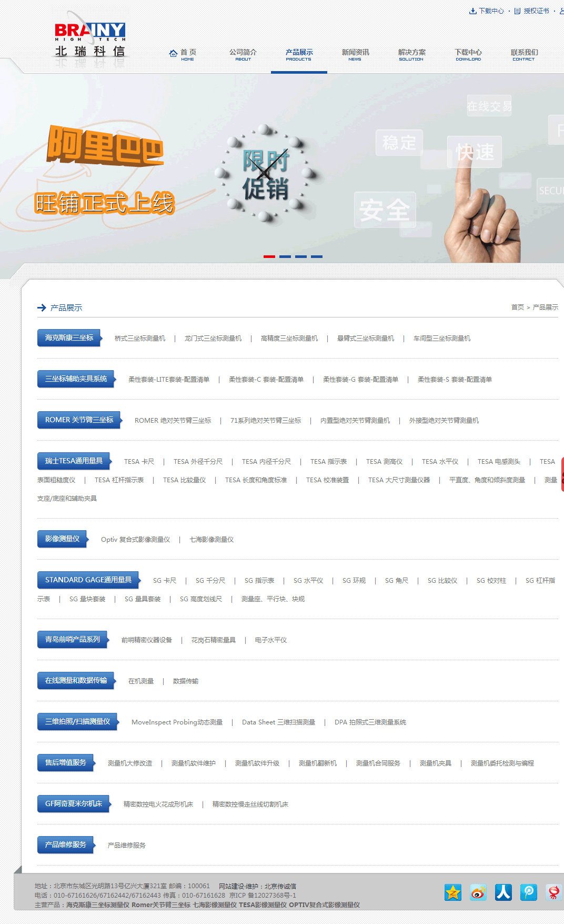The height and width of the screenshot is (924, 564).
Task: Select the third carousel indicator dash
Action: (301, 256)
